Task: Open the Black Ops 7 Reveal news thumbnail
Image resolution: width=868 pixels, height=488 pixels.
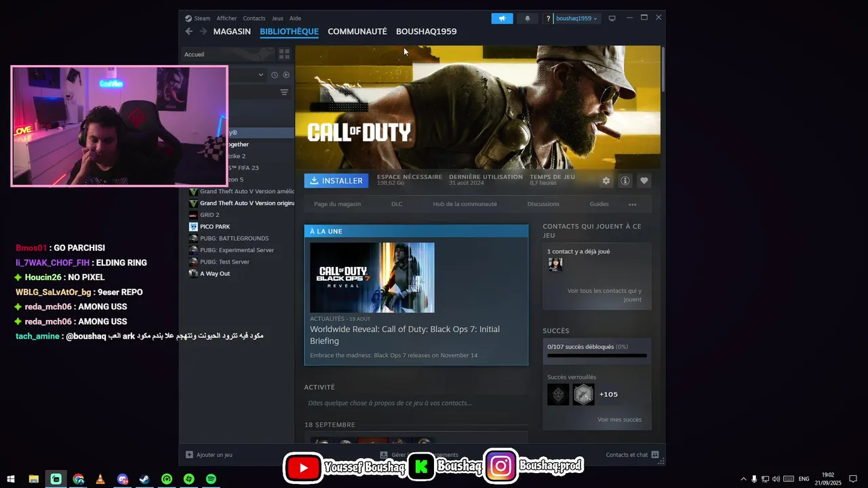Action: click(x=372, y=277)
